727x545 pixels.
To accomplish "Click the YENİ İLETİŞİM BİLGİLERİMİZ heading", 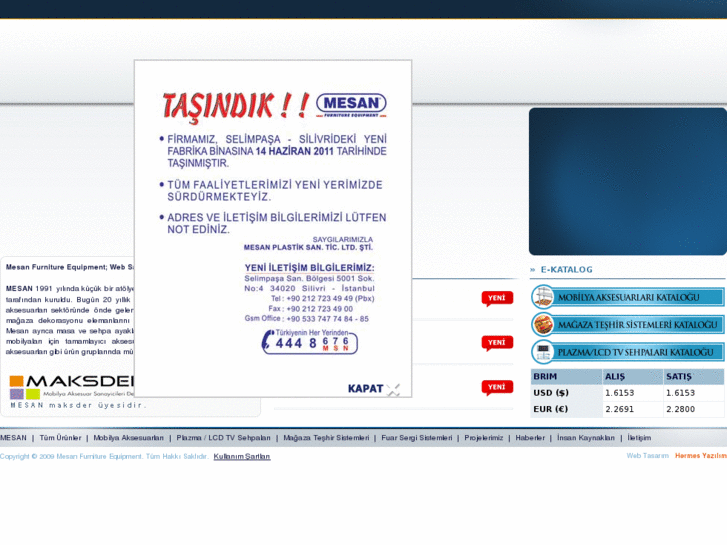I will coord(309,268).
